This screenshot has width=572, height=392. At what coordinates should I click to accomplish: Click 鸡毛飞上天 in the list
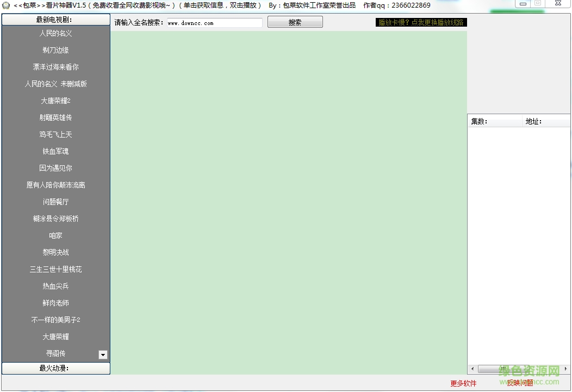(x=56, y=134)
